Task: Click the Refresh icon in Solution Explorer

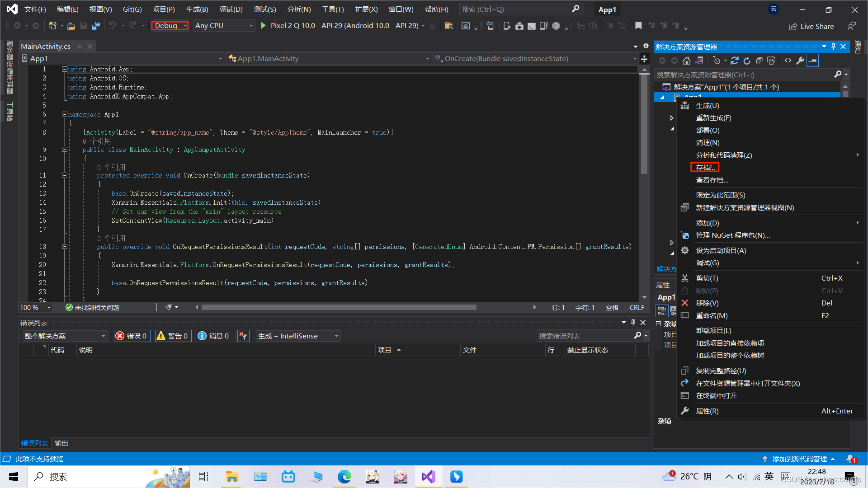Action: click(747, 61)
